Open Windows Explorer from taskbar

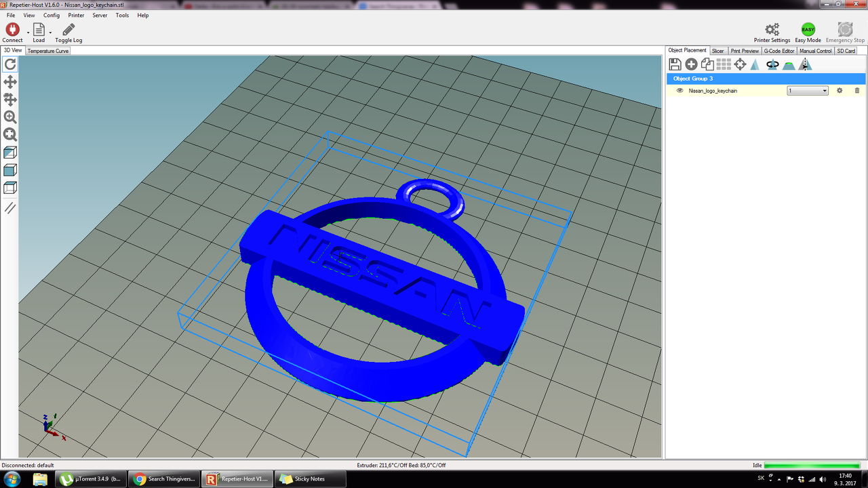40,479
